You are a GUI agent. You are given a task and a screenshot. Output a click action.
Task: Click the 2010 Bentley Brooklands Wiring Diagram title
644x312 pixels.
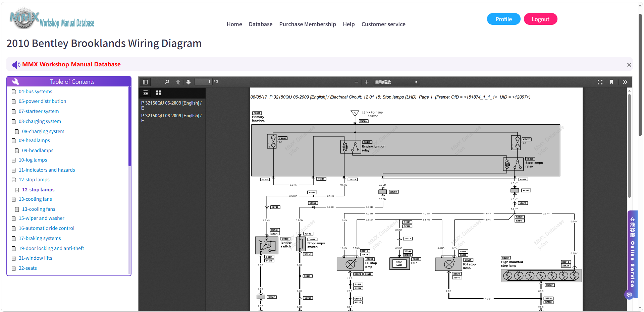pos(104,43)
